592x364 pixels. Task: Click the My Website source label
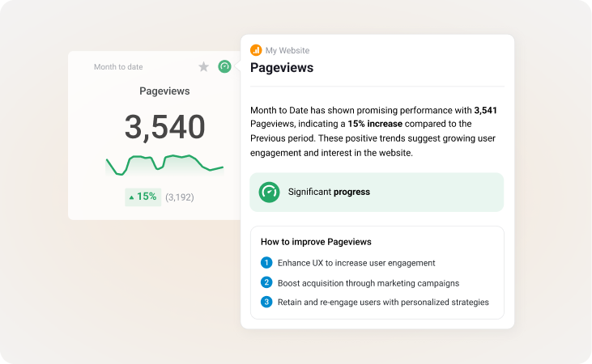pyautogui.click(x=287, y=50)
